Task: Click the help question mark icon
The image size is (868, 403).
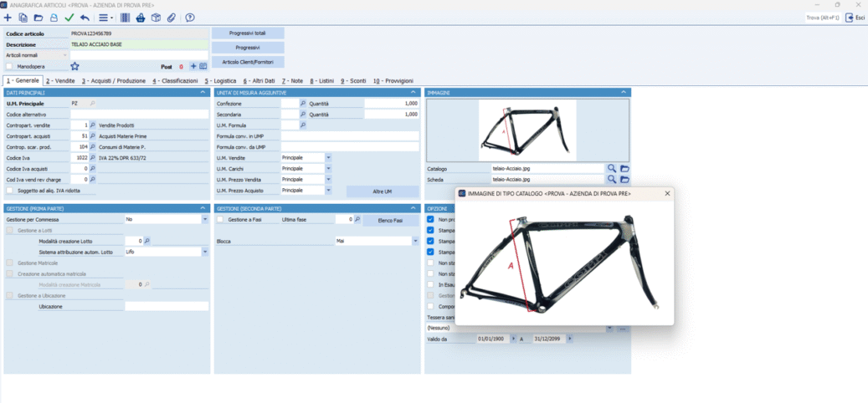Action: point(190,18)
